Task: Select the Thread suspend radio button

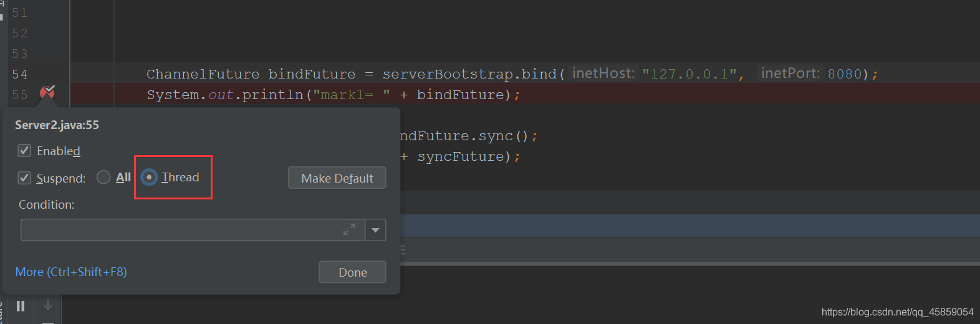Action: coord(149,178)
